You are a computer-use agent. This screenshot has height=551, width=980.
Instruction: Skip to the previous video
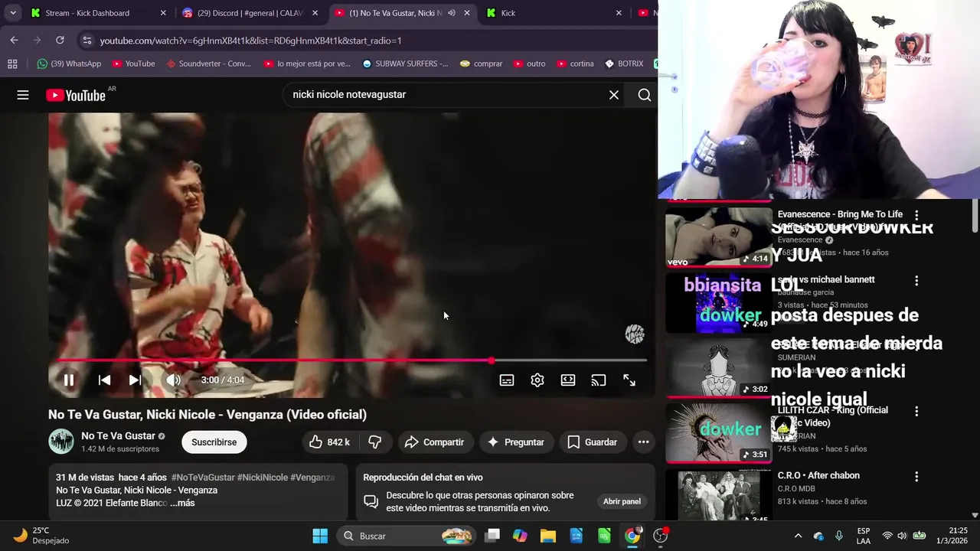104,380
